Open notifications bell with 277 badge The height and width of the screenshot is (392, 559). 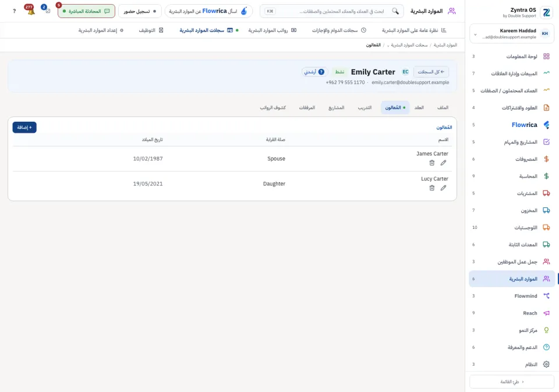pos(30,10)
